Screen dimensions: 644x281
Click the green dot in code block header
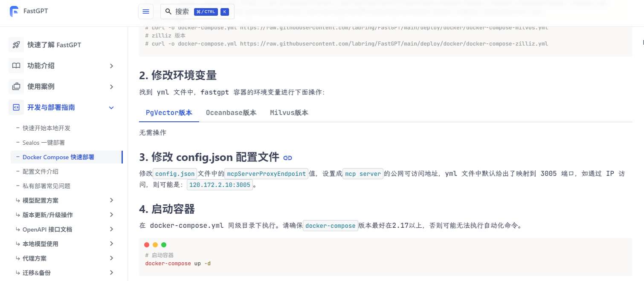click(164, 245)
